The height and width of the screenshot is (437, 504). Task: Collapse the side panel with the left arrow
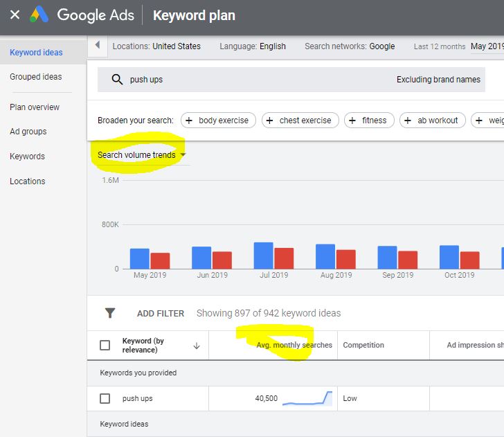point(98,45)
